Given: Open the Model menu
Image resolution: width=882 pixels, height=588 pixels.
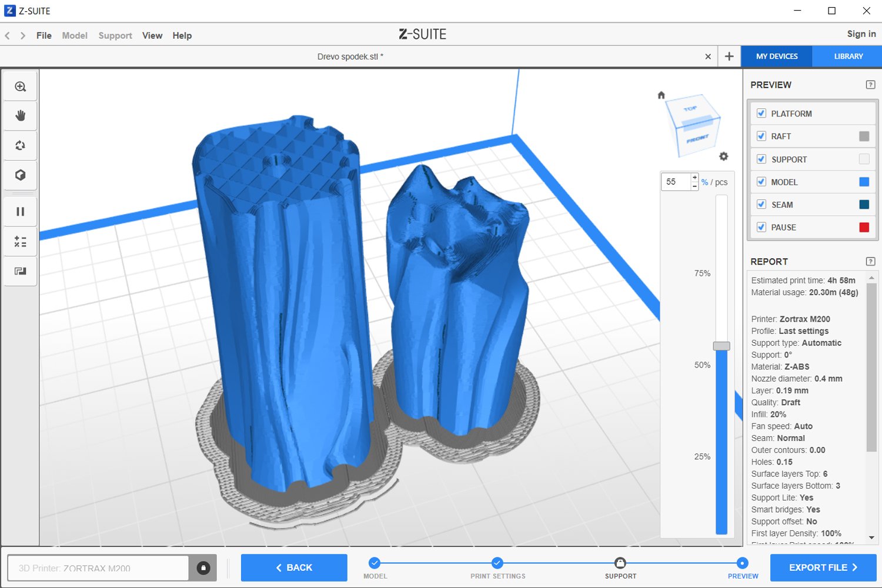Looking at the screenshot, I should [75, 36].
